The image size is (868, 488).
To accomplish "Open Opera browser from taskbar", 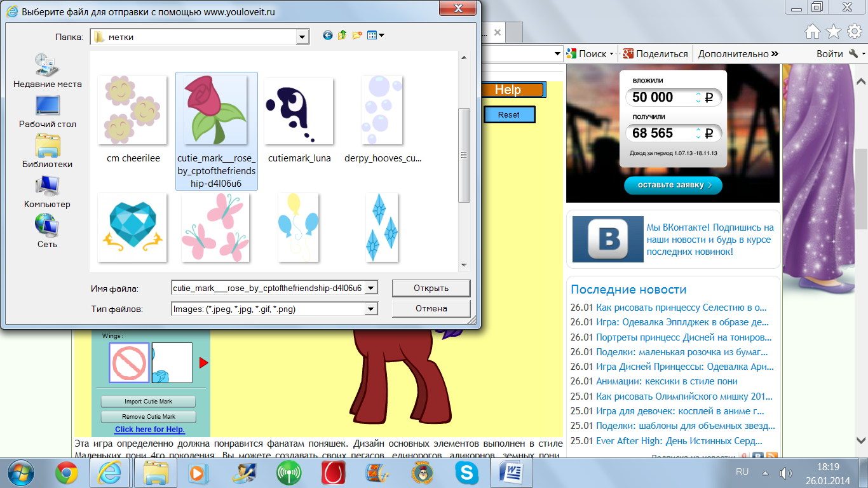I will pyautogui.click(x=334, y=473).
